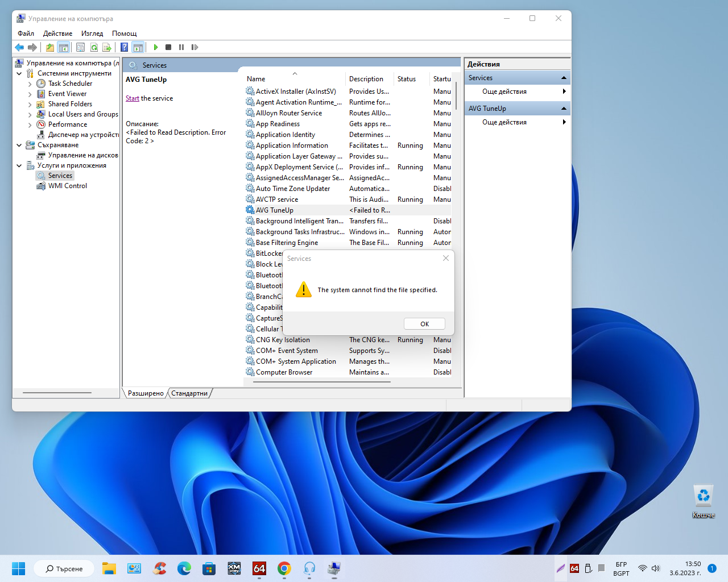Close the Services error dialog
This screenshot has width=728, height=582.
coord(446,258)
